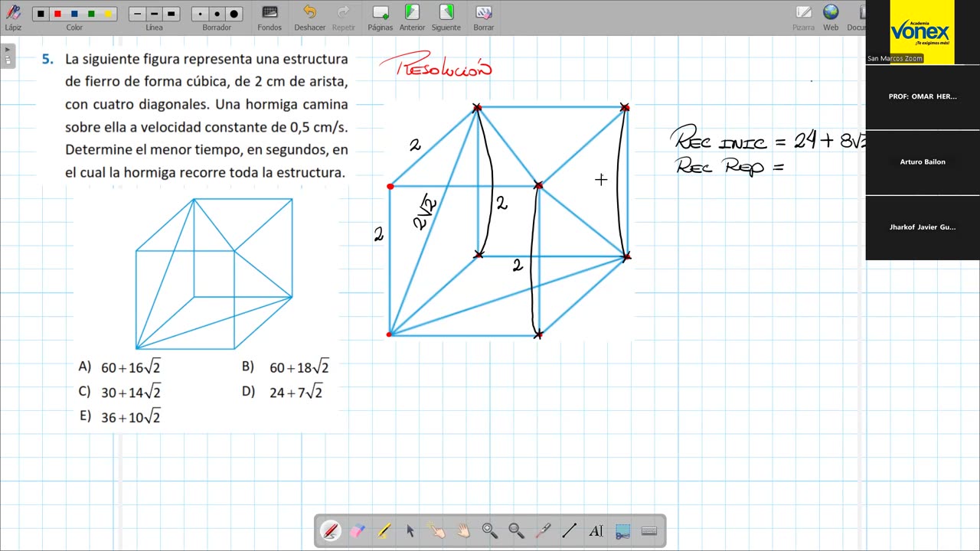Click answer option A) 60+16√2
This screenshot has width=980, height=551.
(119, 367)
